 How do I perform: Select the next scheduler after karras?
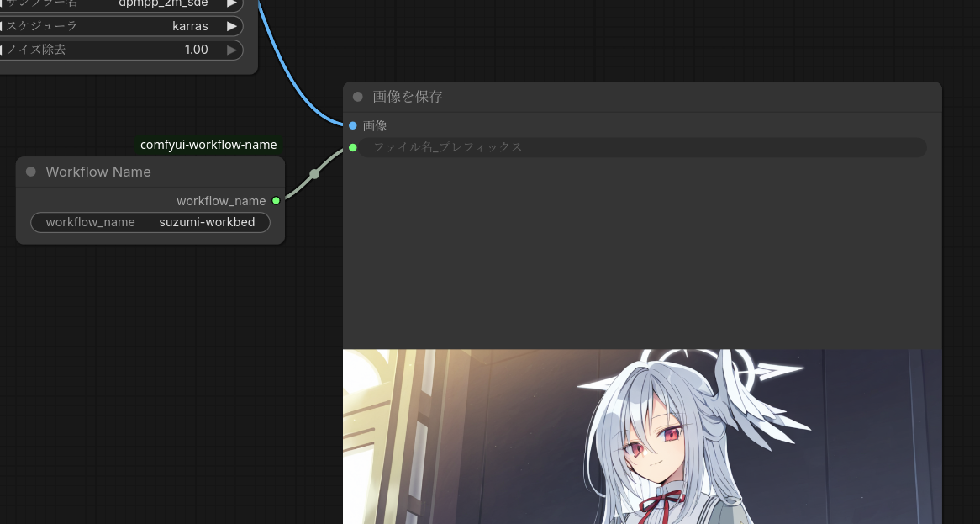pyautogui.click(x=232, y=26)
